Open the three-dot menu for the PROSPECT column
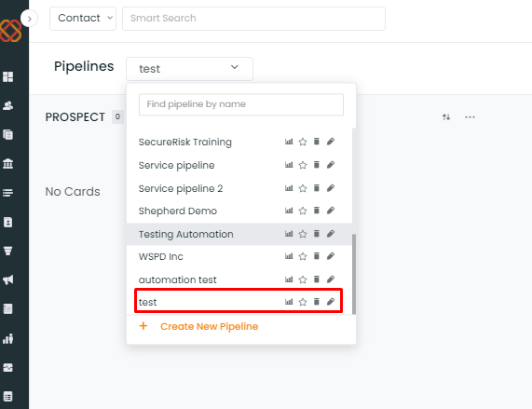 pos(470,117)
